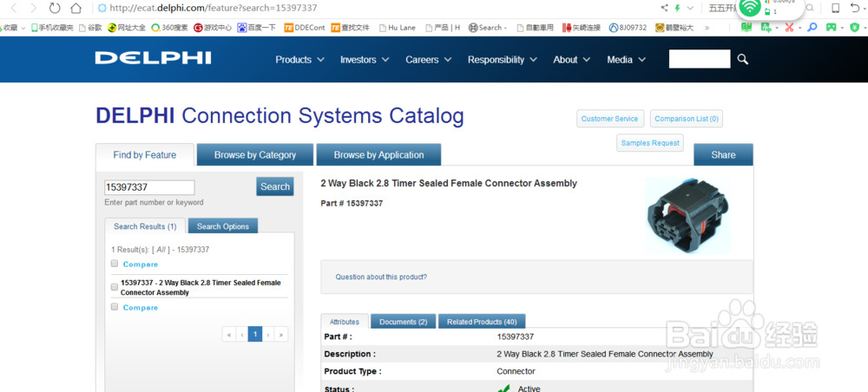Click the translate extension icon
Screen dimensions: 868x392
(x=766, y=27)
